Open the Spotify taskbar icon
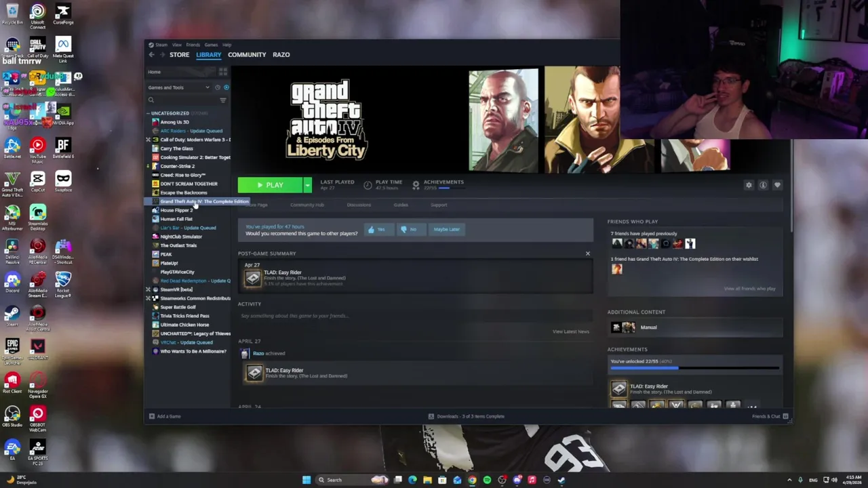Image resolution: width=868 pixels, height=488 pixels. click(487, 480)
